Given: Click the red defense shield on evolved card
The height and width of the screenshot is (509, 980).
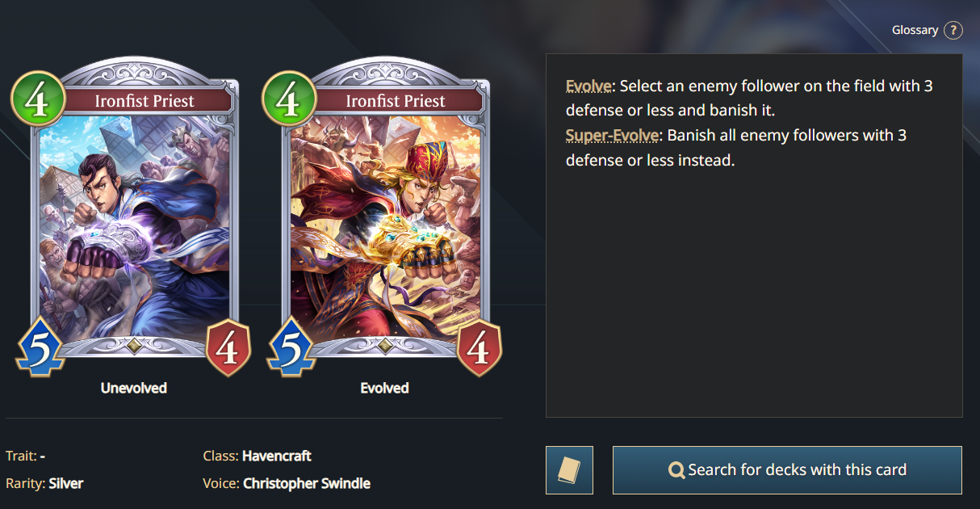Looking at the screenshot, I should click(x=480, y=348).
